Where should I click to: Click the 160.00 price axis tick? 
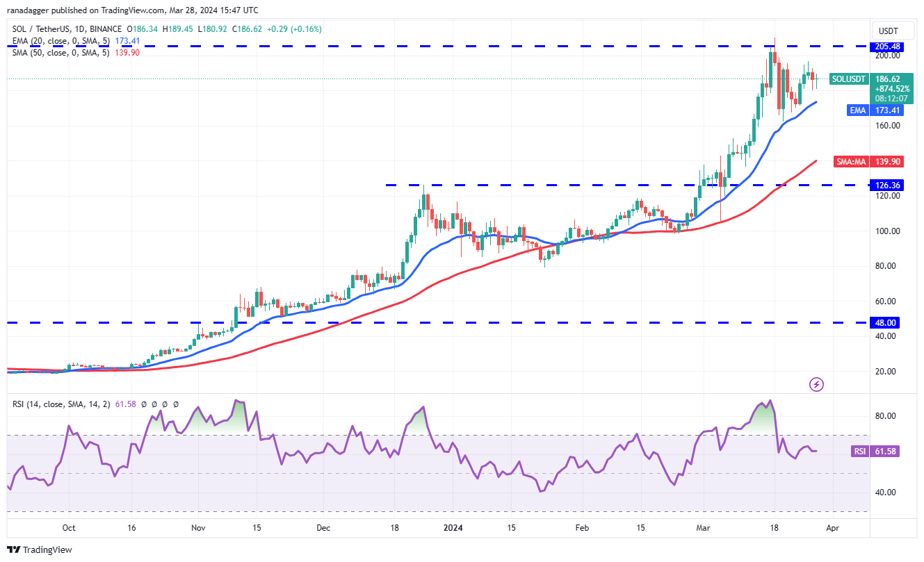coord(886,126)
